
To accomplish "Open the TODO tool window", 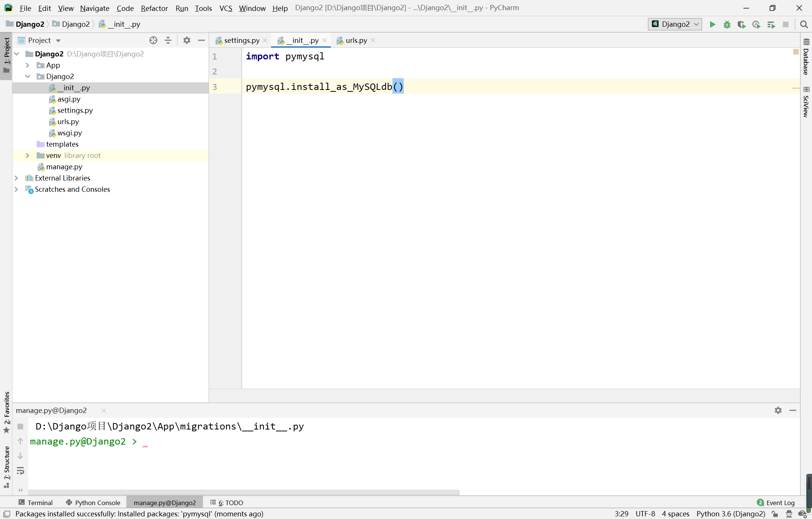I will (227, 502).
